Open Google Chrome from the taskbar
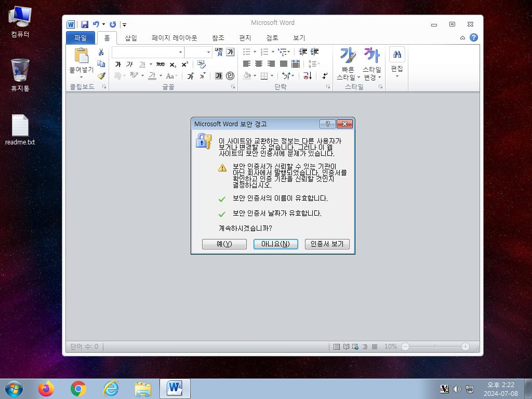 (78, 389)
